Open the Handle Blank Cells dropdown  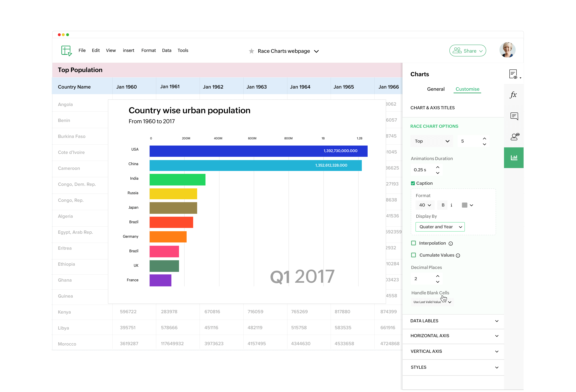(432, 302)
